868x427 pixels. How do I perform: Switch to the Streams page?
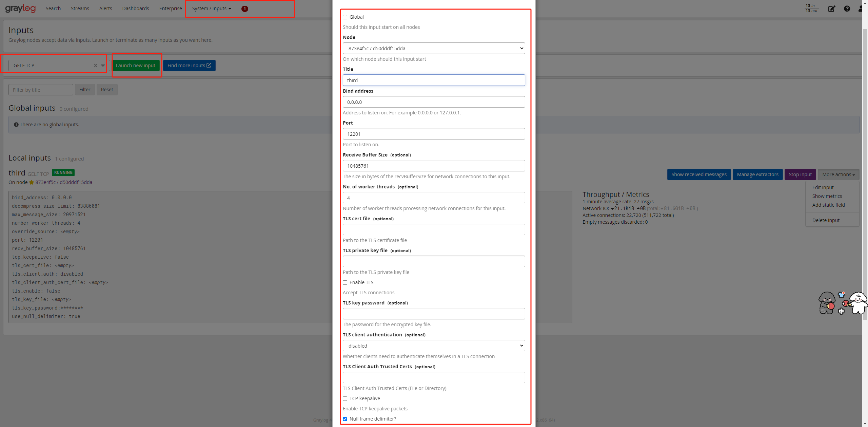pos(80,8)
